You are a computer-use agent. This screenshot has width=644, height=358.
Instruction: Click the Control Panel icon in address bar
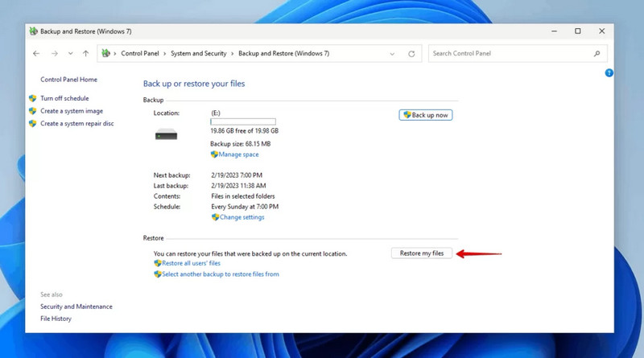105,54
